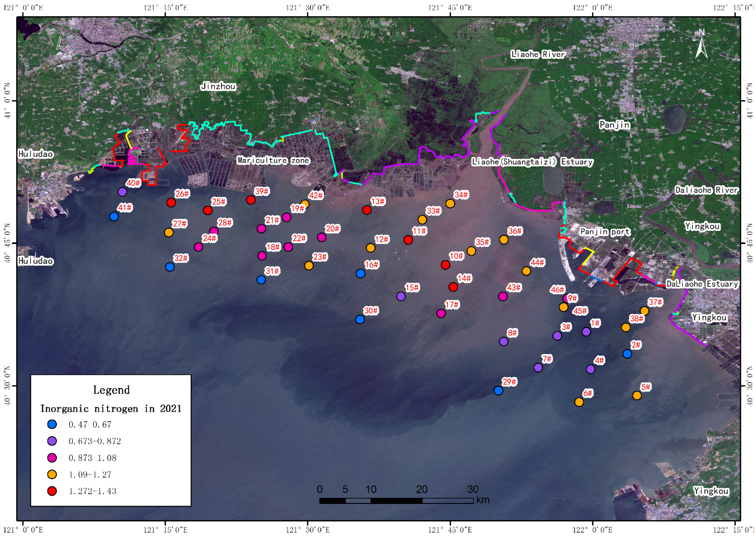Click the magenta station marker 17#
This screenshot has width=756, height=537.
(441, 314)
